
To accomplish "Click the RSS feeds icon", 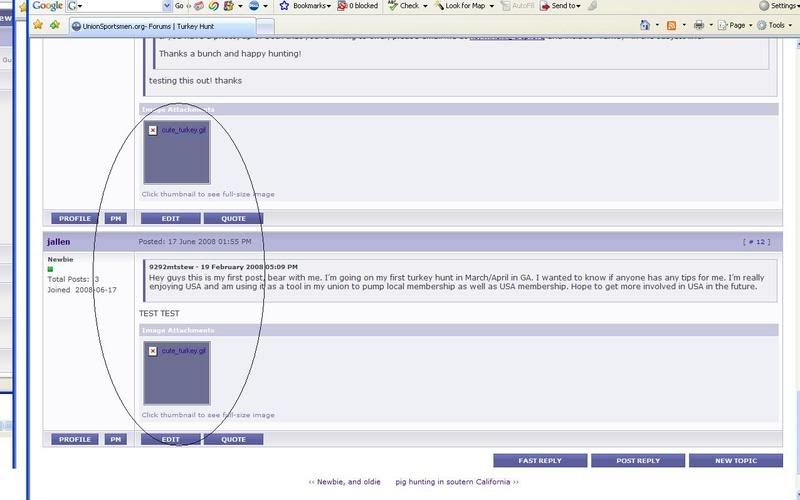I will [674, 24].
